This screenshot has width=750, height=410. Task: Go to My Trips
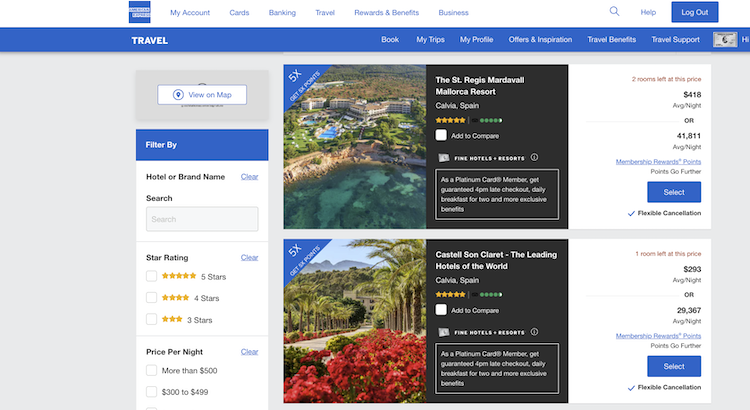click(430, 40)
